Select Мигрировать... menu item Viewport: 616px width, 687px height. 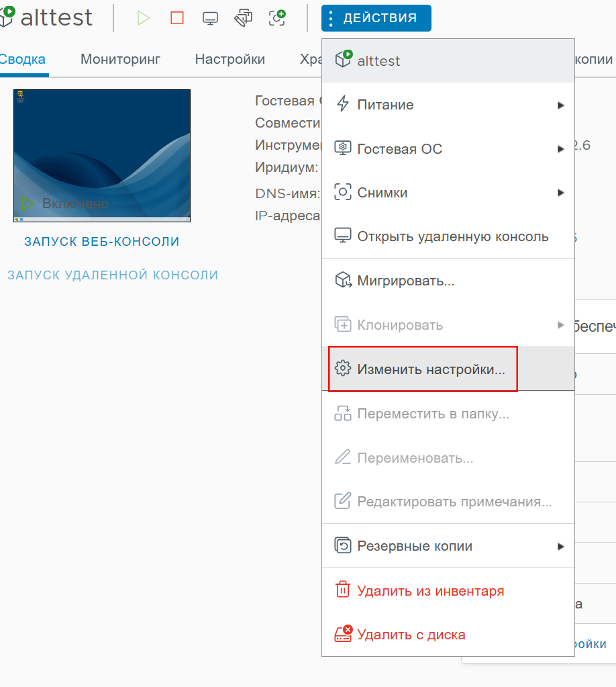[x=448, y=281]
